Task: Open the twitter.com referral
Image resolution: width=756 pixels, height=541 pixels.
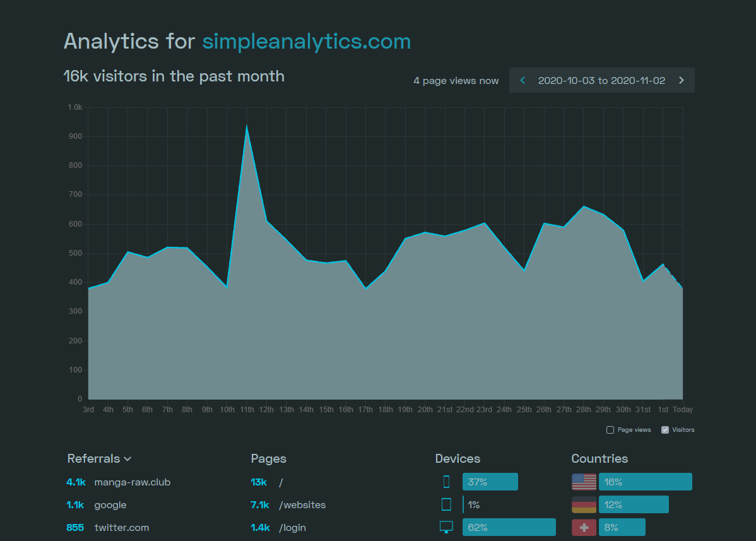Action: (x=122, y=528)
